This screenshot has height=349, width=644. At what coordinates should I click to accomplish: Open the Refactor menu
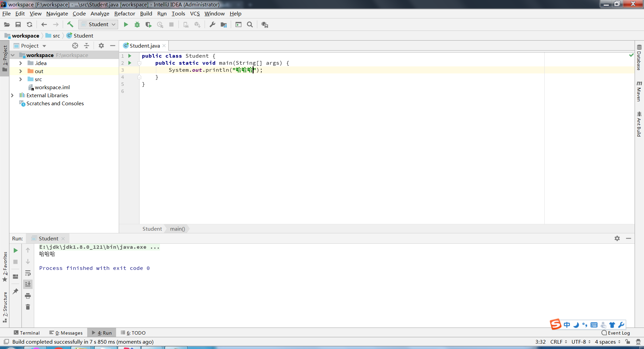(124, 13)
